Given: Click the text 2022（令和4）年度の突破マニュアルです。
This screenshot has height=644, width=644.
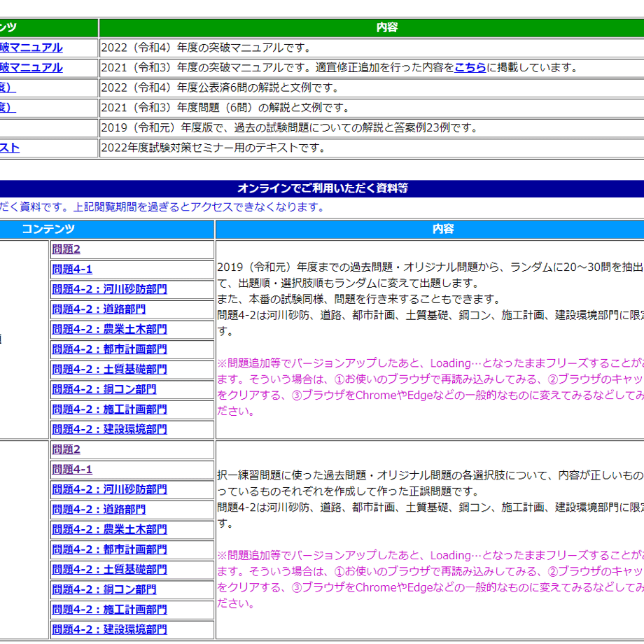Looking at the screenshot, I should click(207, 48).
